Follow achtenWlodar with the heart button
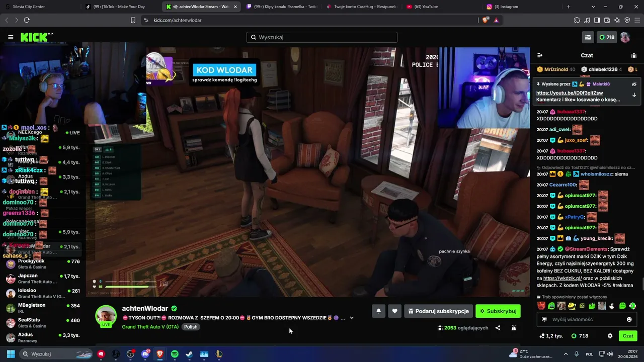 point(394,311)
